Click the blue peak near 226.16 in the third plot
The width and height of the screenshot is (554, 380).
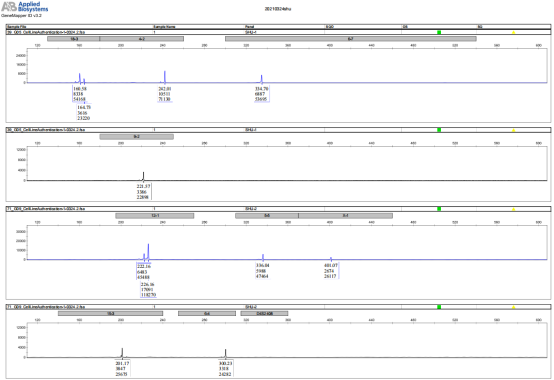pyautogui.click(x=148, y=251)
